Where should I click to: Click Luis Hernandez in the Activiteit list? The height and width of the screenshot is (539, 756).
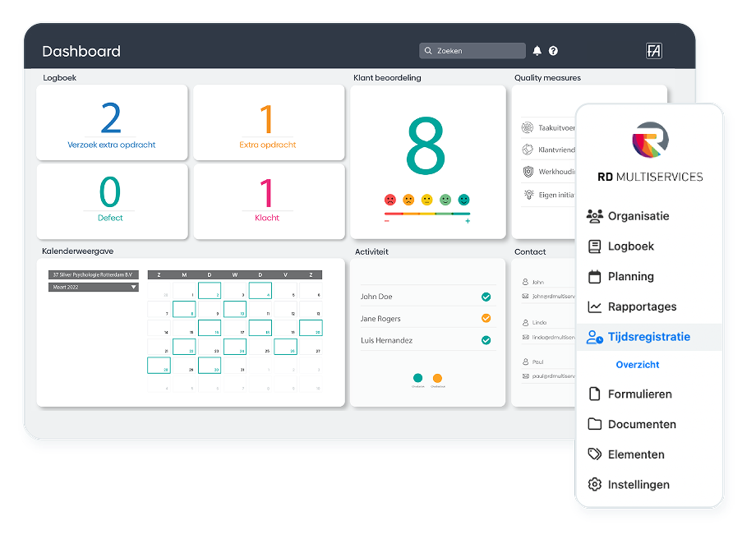coord(387,340)
